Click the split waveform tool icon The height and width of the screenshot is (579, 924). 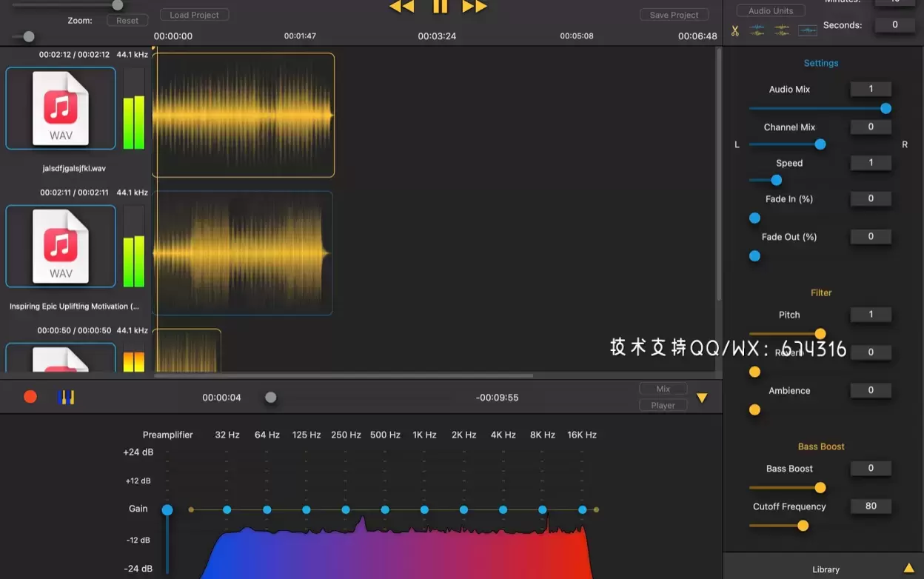(757, 30)
